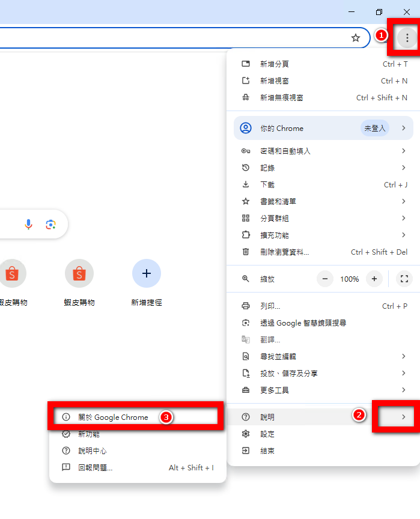Open the Chrome three-dot menu button
Screen dimensions: 420x519
(x=407, y=38)
